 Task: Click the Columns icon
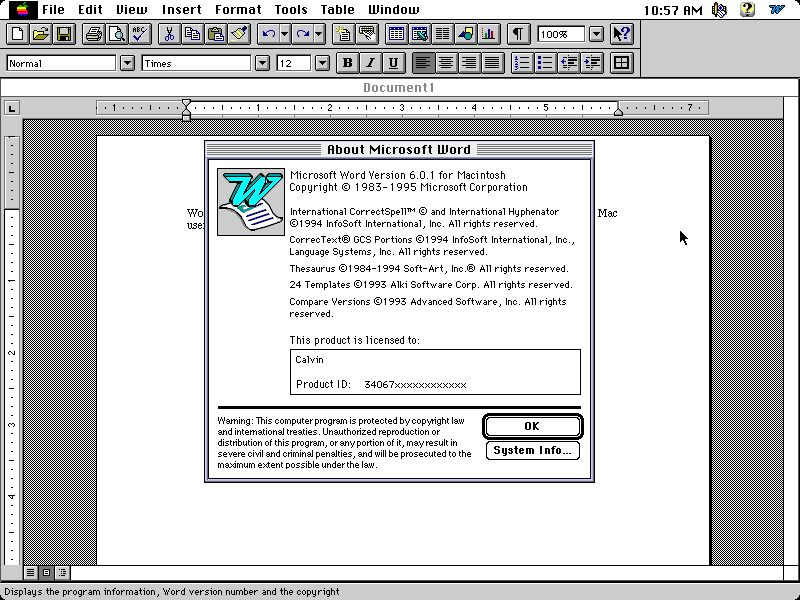coord(442,34)
